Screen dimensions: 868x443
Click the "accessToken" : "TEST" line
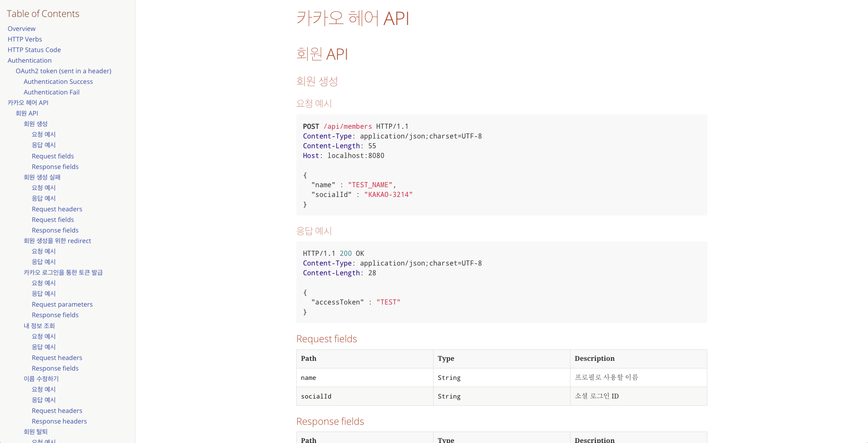pos(356,302)
